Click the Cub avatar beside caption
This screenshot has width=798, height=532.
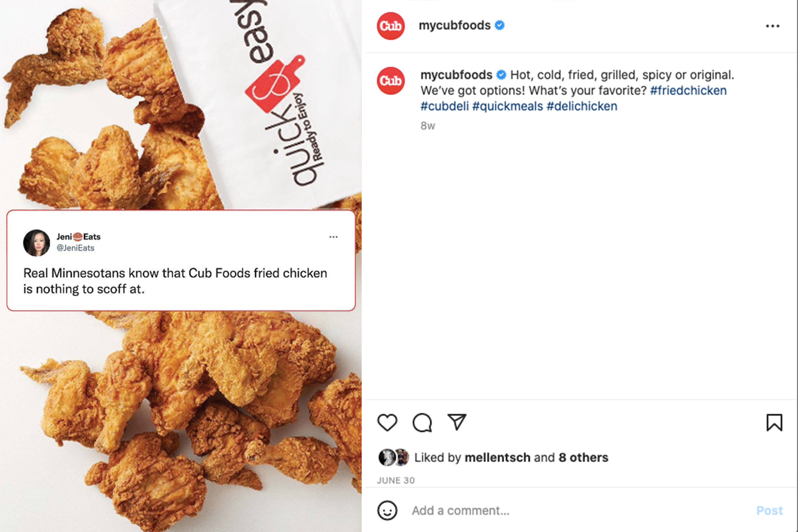(390, 81)
